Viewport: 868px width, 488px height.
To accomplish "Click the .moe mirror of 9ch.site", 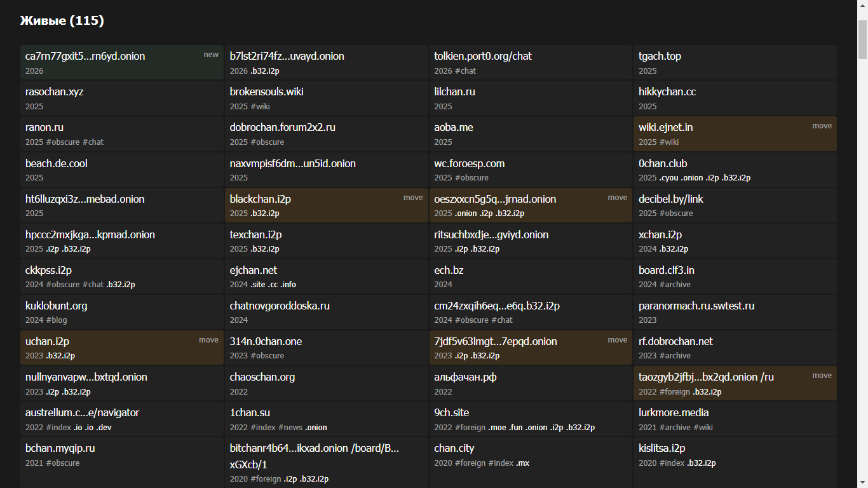I will point(497,428).
